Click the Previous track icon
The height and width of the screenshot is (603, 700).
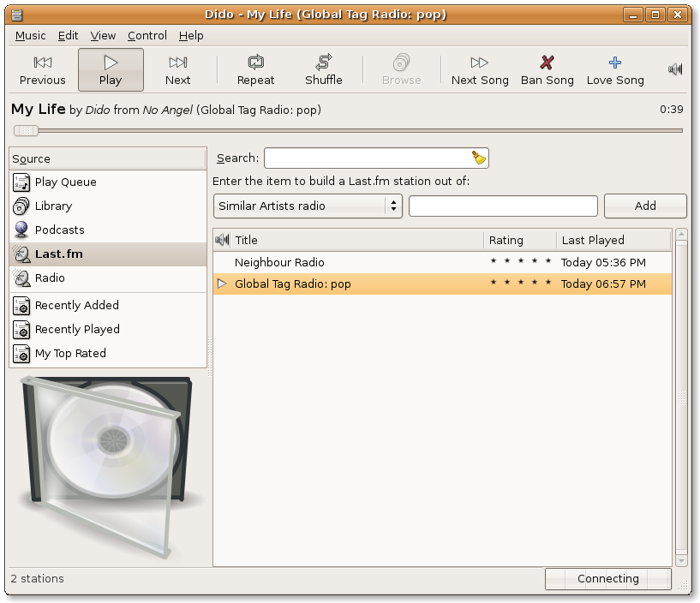[42, 63]
